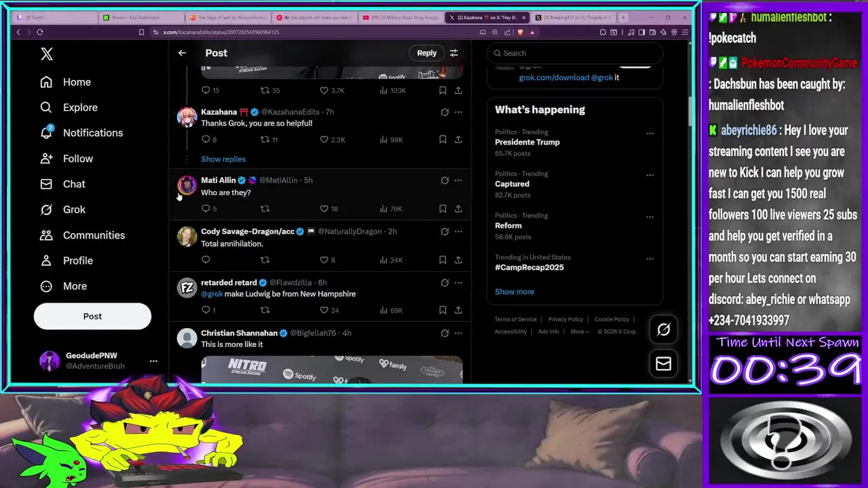
Task: Open the More sidebar menu
Action: tap(64, 286)
